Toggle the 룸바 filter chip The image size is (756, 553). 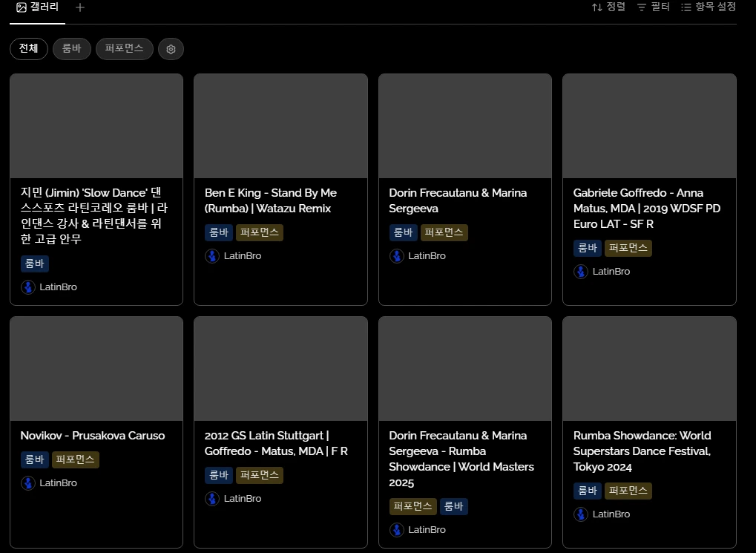pos(71,49)
